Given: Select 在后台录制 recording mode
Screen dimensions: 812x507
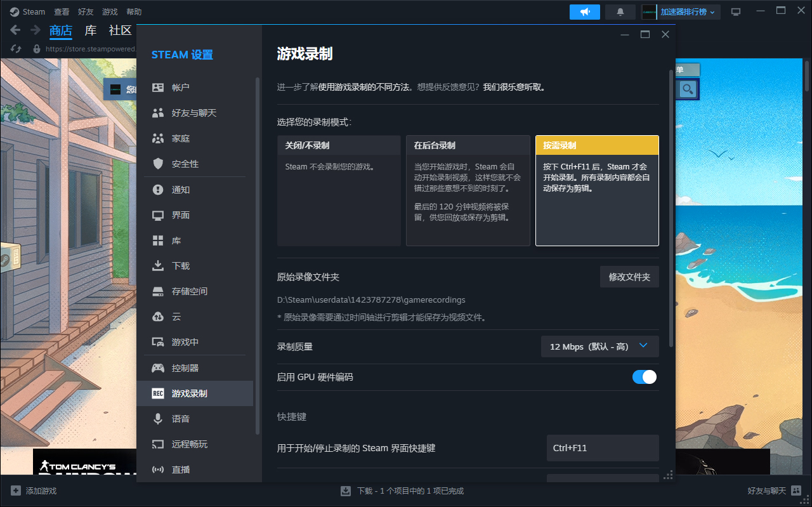Looking at the screenshot, I should (x=468, y=190).
